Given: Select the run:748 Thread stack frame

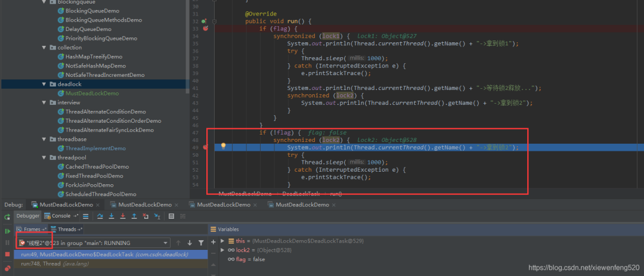Looking at the screenshot, I should [x=111, y=263].
